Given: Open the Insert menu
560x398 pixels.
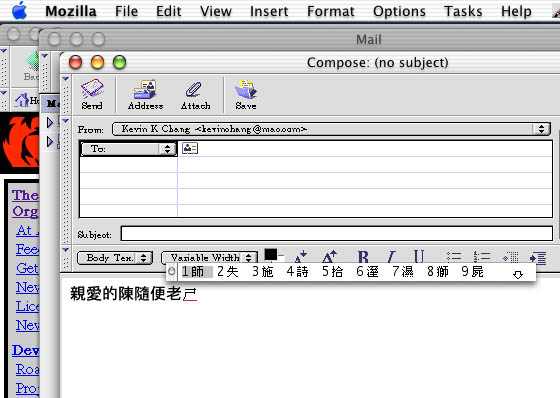Looking at the screenshot, I should click(x=269, y=11).
